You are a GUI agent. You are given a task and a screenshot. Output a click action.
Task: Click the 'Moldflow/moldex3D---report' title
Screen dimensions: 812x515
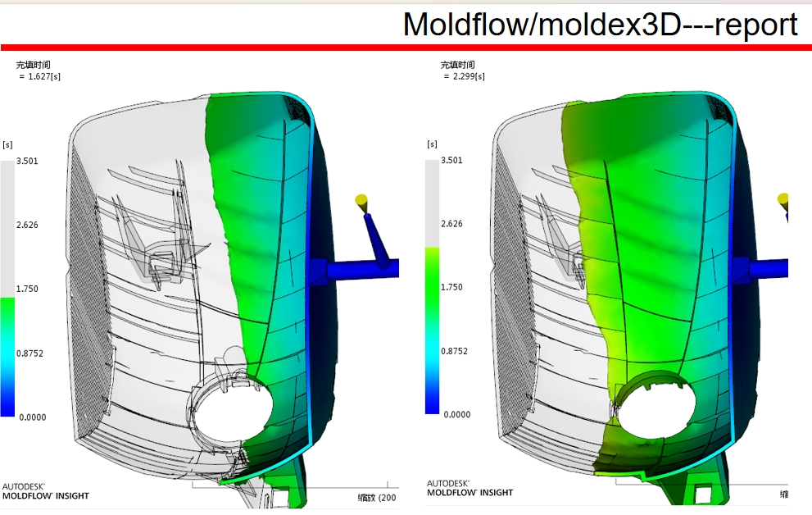coord(601,24)
